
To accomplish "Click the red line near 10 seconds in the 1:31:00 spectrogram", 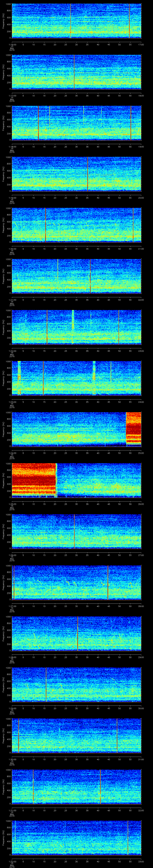I will click(33, 786).
